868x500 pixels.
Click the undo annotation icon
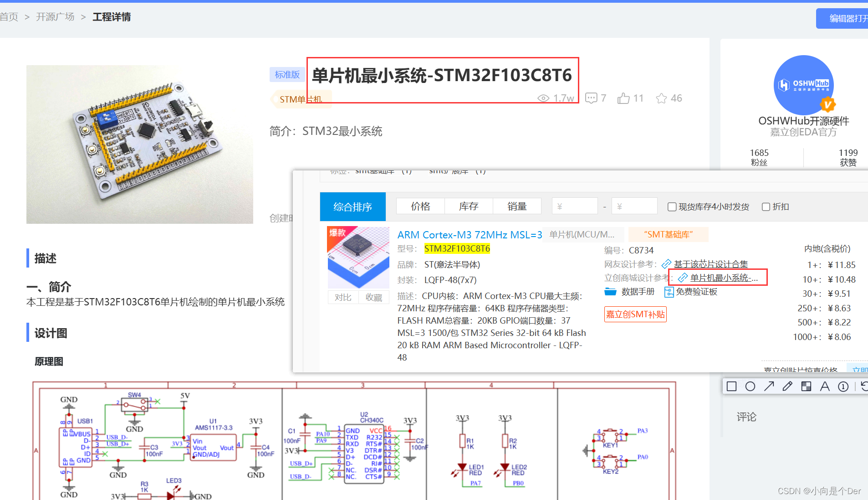tap(864, 387)
